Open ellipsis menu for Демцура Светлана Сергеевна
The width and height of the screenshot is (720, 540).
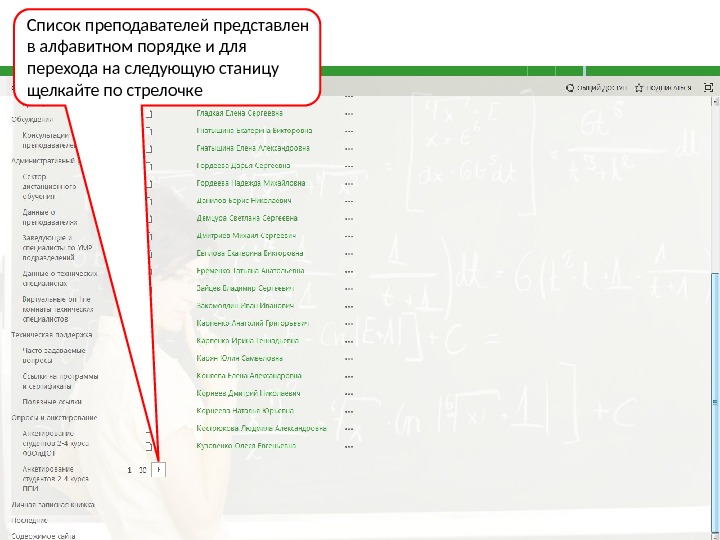tap(349, 219)
